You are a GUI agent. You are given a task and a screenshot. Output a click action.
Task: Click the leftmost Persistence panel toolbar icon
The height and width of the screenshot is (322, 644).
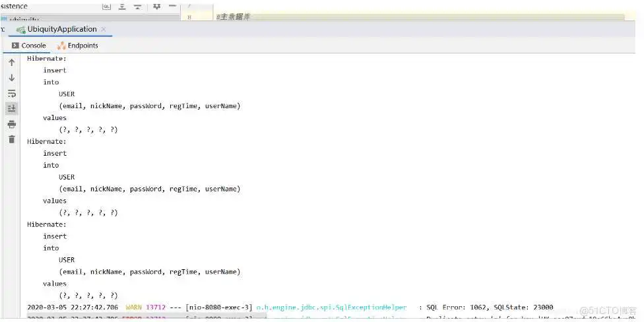[x=106, y=6]
